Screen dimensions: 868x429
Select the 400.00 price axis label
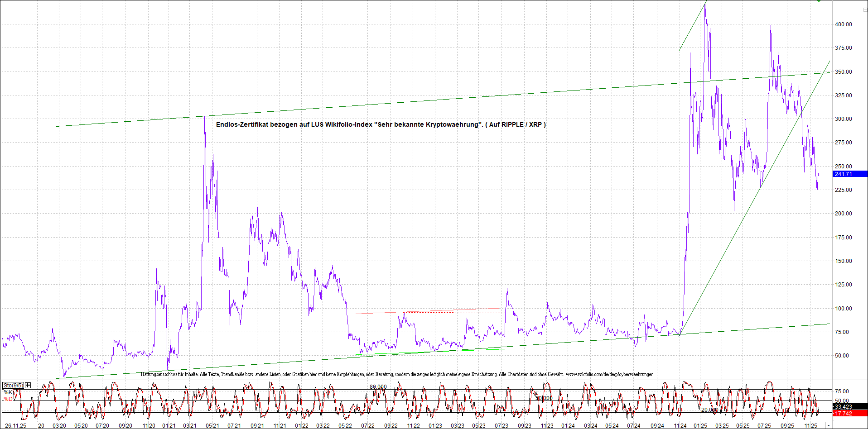843,24
